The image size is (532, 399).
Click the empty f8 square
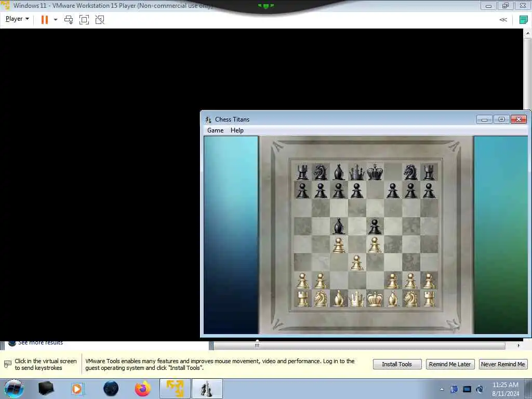click(x=393, y=171)
